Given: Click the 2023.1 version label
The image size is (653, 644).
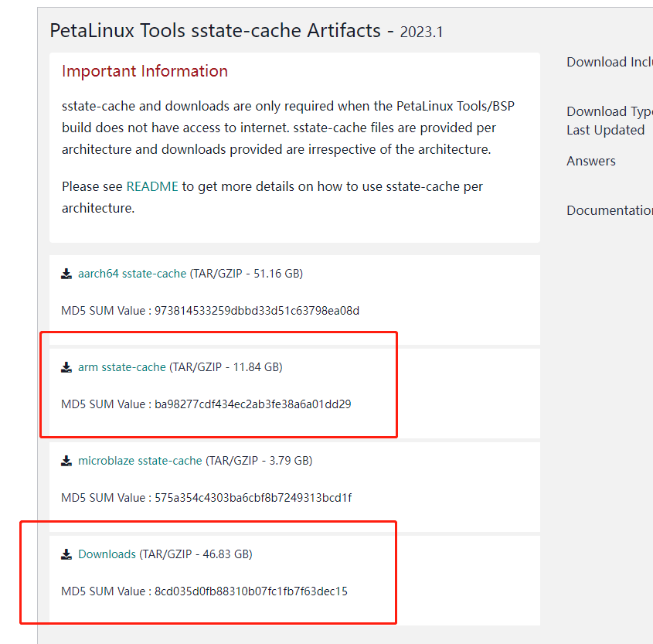Looking at the screenshot, I should (421, 32).
